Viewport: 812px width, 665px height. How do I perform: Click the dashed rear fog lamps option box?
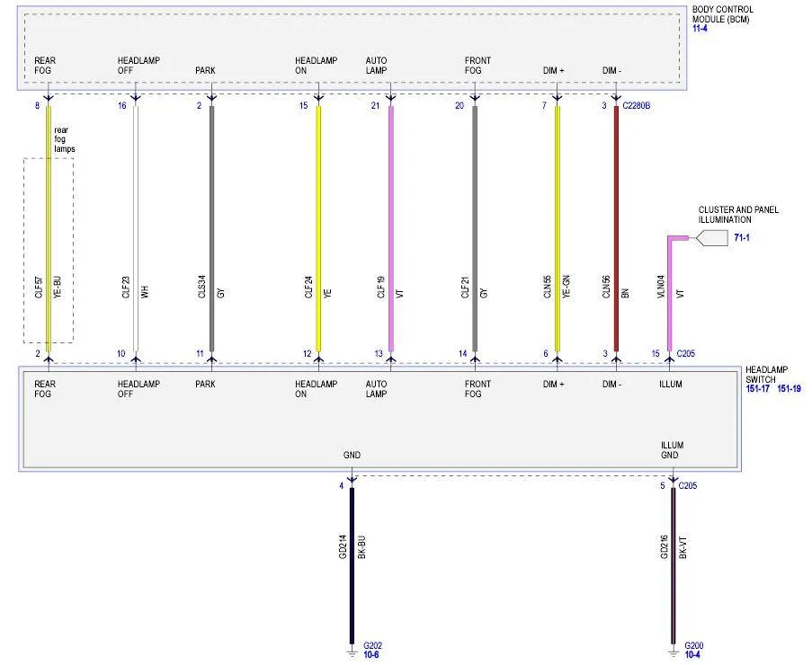click(49, 251)
